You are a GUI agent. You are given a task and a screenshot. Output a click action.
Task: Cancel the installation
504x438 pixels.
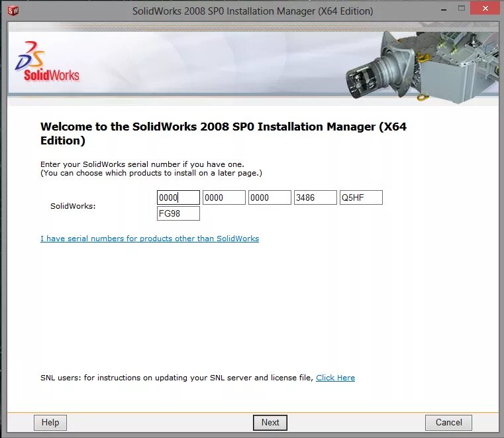tap(449, 422)
